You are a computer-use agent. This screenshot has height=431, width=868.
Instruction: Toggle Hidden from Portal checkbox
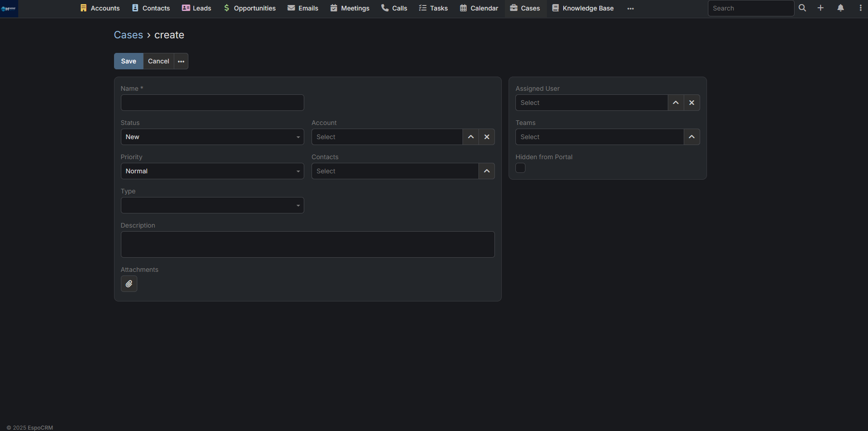(x=520, y=168)
